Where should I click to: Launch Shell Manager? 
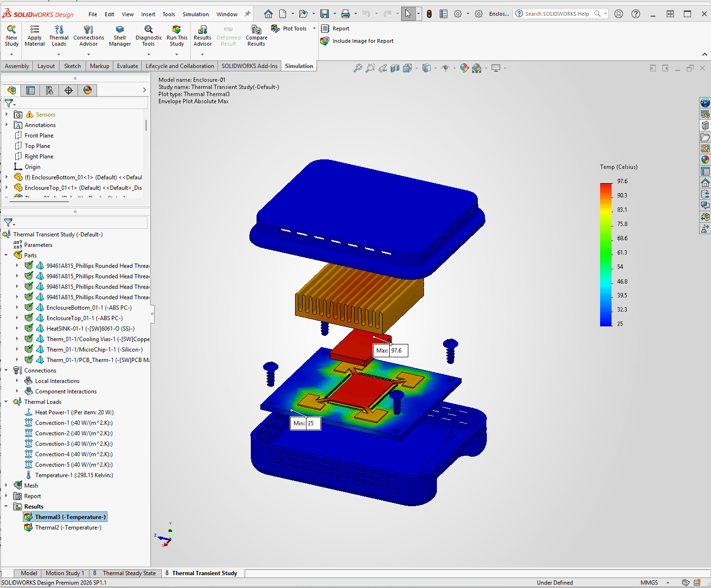coord(120,36)
